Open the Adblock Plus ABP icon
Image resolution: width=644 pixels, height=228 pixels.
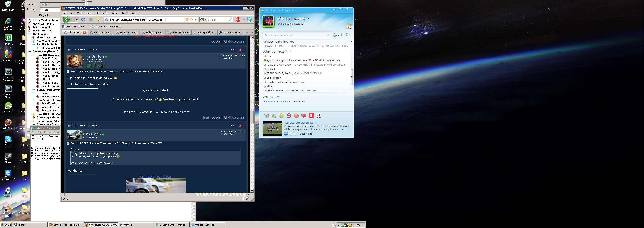tap(238, 20)
